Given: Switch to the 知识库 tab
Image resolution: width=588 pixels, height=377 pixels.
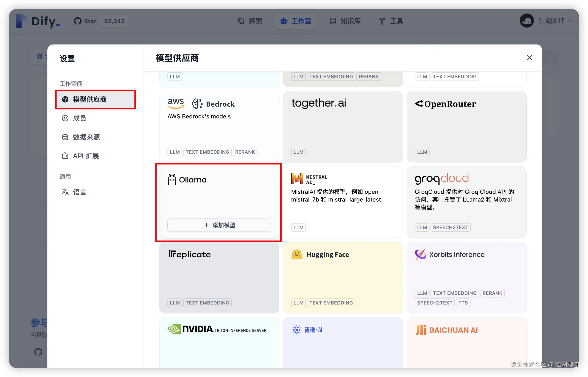Looking at the screenshot, I should pos(345,21).
